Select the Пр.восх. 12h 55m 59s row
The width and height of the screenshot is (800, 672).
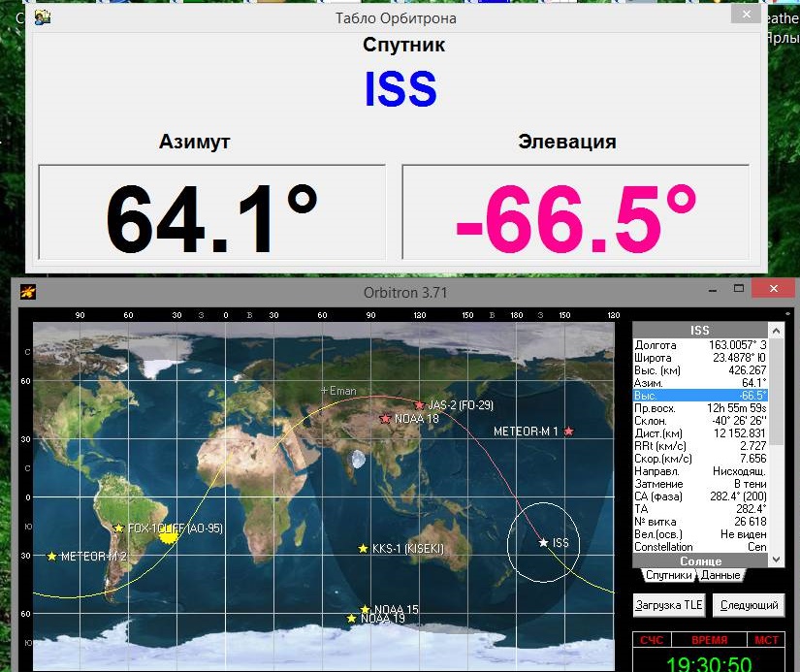click(x=700, y=408)
